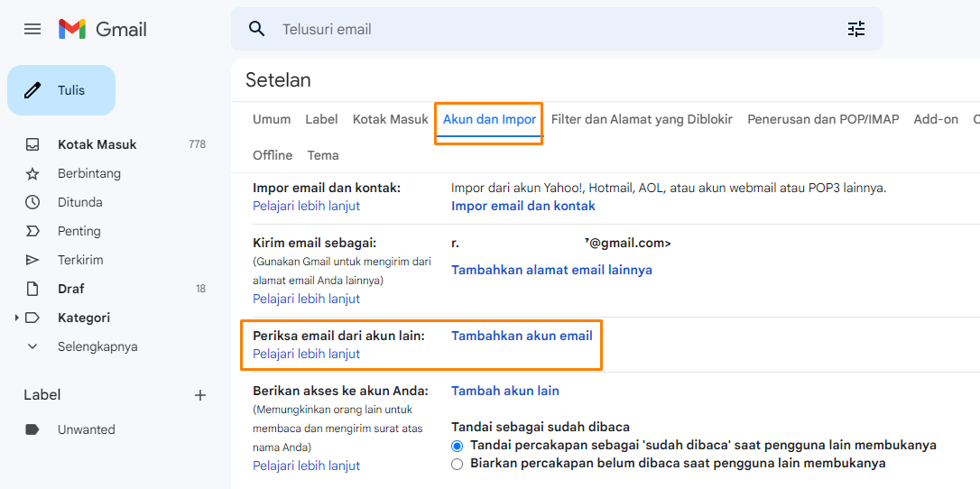This screenshot has height=489, width=980.
Task: Open the Tema settings tab
Action: coord(323,155)
